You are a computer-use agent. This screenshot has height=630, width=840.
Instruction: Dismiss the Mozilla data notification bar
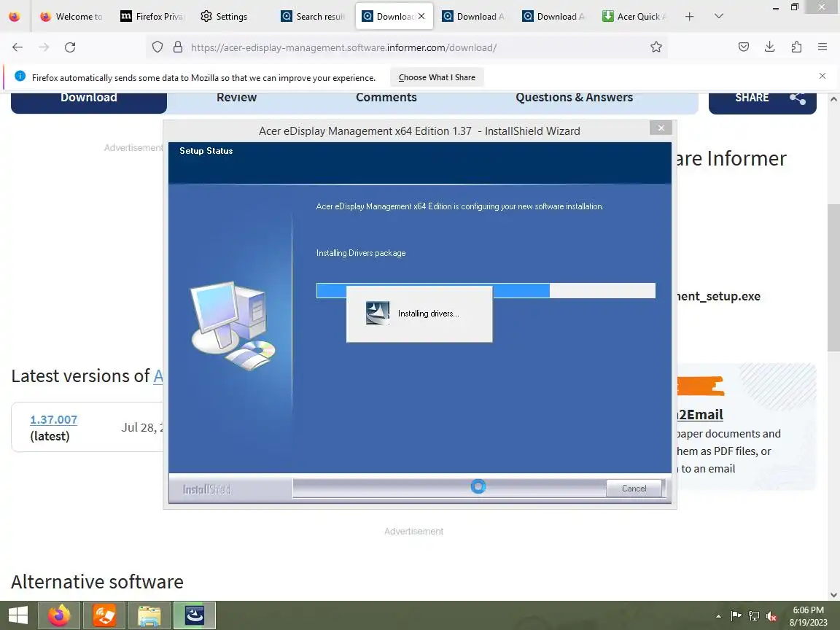822,76
